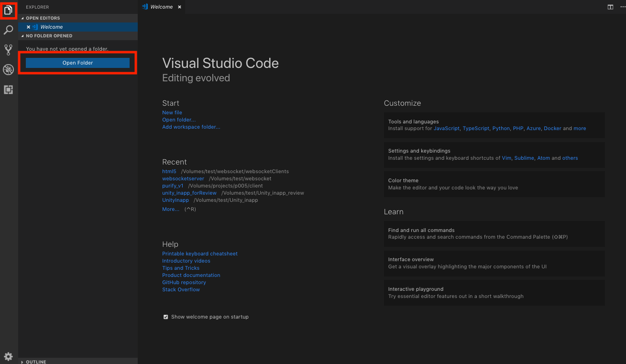Click the More... recent link

tap(171, 210)
